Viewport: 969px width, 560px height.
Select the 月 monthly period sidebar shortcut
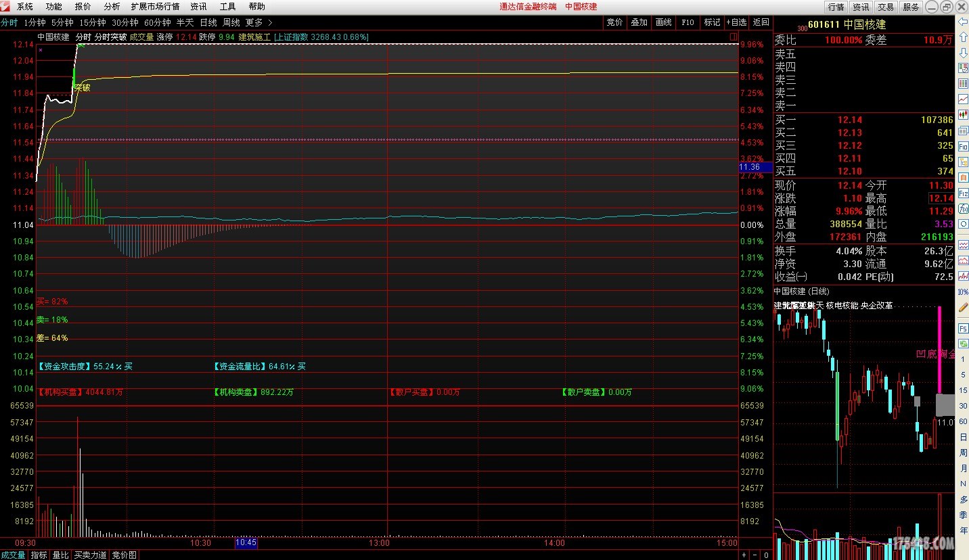(964, 468)
